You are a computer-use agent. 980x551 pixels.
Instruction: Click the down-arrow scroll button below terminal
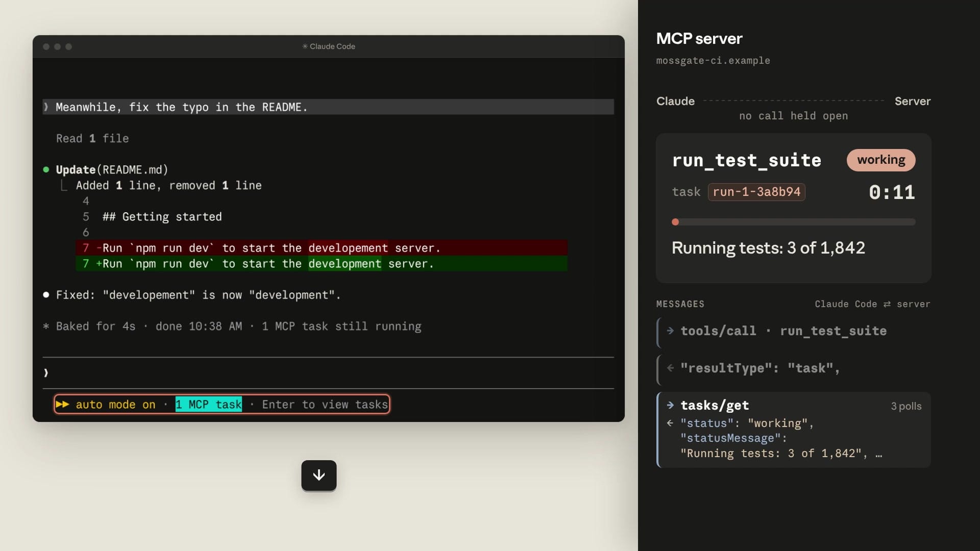click(318, 475)
